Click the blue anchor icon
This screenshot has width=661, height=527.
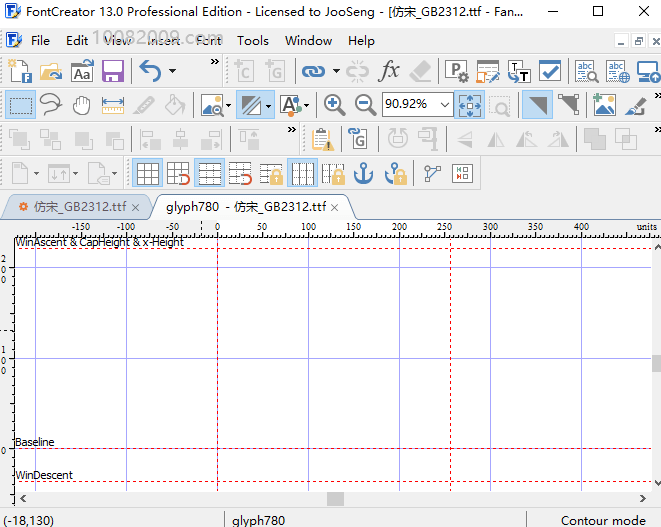pyautogui.click(x=364, y=174)
